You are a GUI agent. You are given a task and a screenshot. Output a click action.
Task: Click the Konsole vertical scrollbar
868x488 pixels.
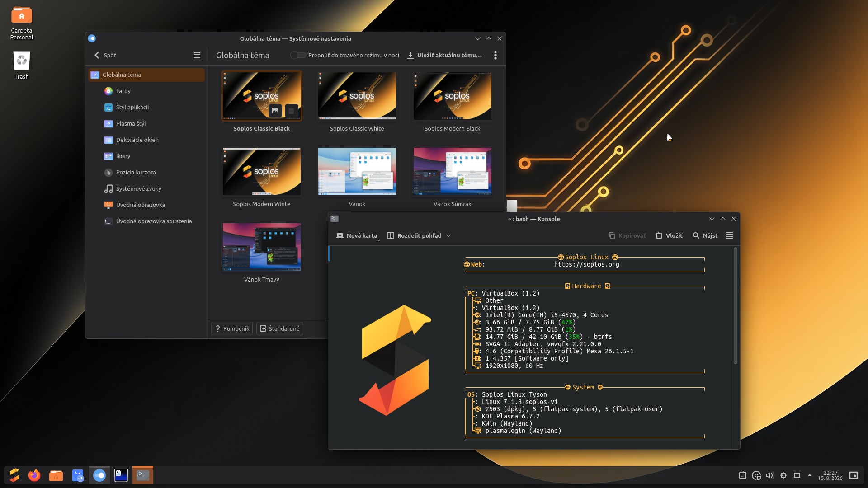click(x=736, y=305)
